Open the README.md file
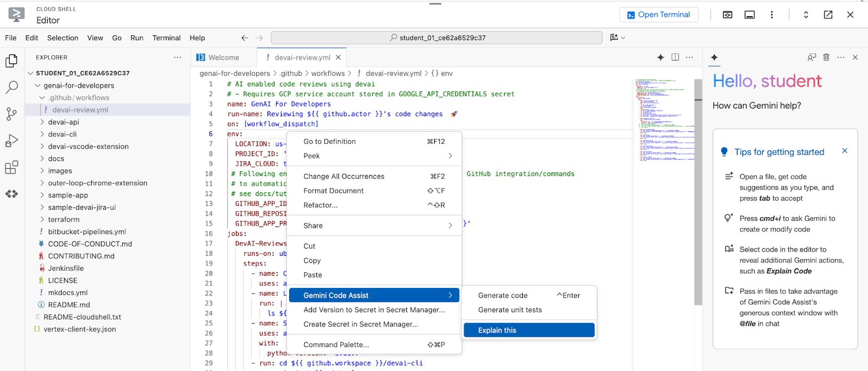Viewport: 868px width, 371px height. (69, 305)
